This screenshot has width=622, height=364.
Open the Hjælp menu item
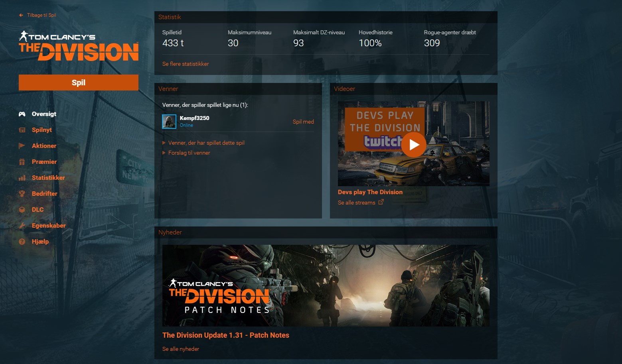tap(40, 242)
